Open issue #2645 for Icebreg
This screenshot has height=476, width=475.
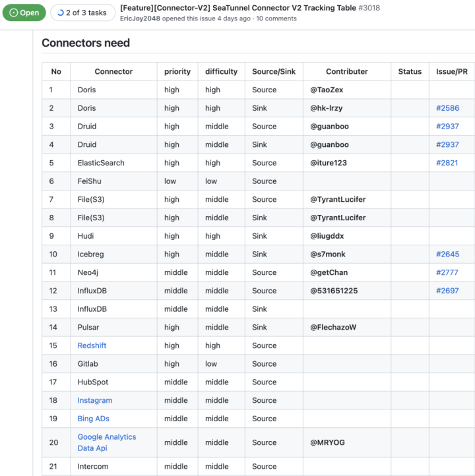pyautogui.click(x=447, y=254)
